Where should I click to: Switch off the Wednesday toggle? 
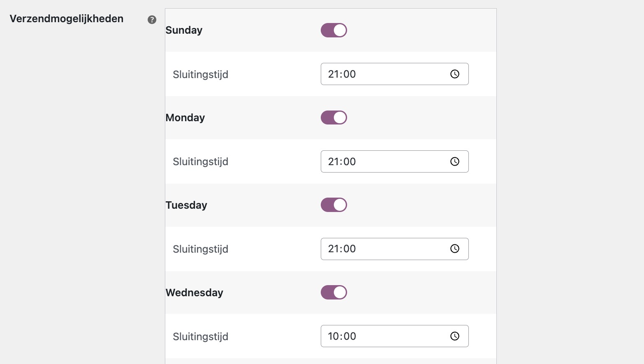click(334, 292)
